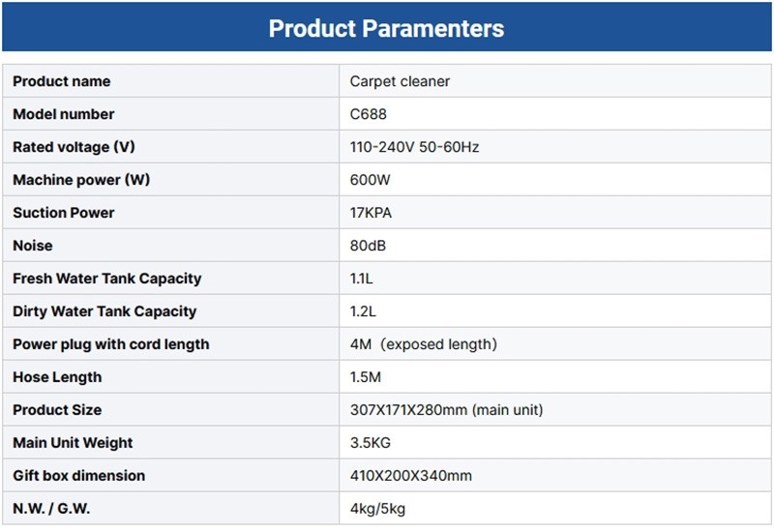Click the Fresh Water Tank Capacity label

click(106, 279)
